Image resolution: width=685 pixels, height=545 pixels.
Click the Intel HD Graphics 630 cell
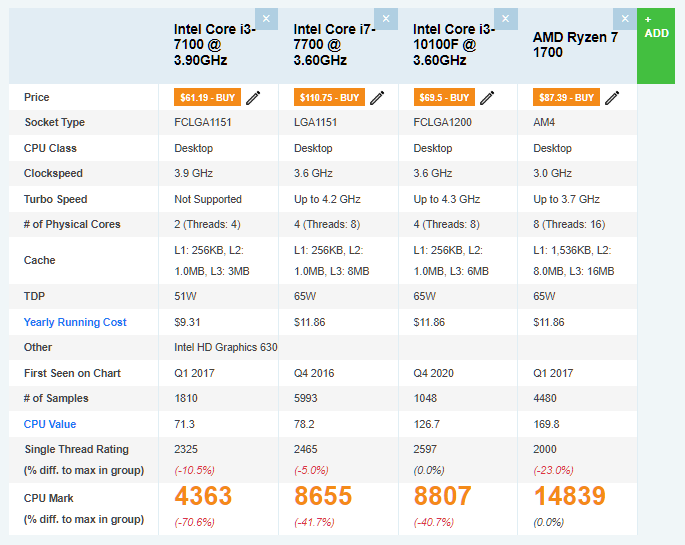coord(226,347)
